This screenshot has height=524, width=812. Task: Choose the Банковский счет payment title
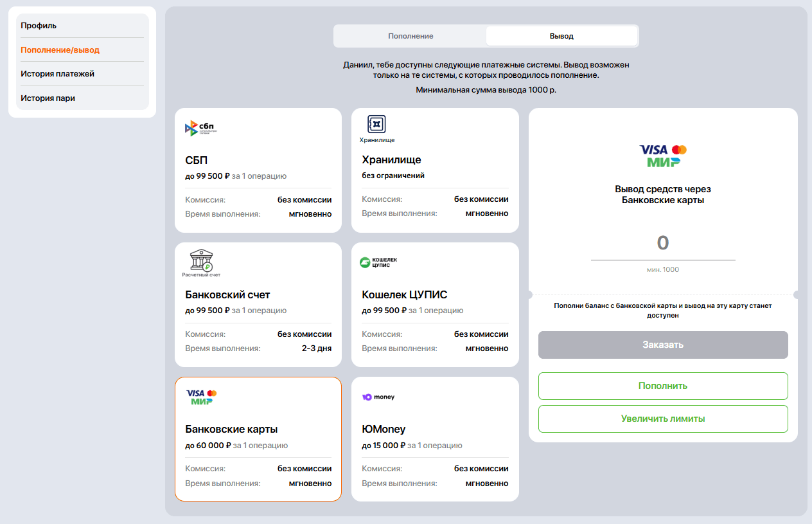pyautogui.click(x=227, y=295)
